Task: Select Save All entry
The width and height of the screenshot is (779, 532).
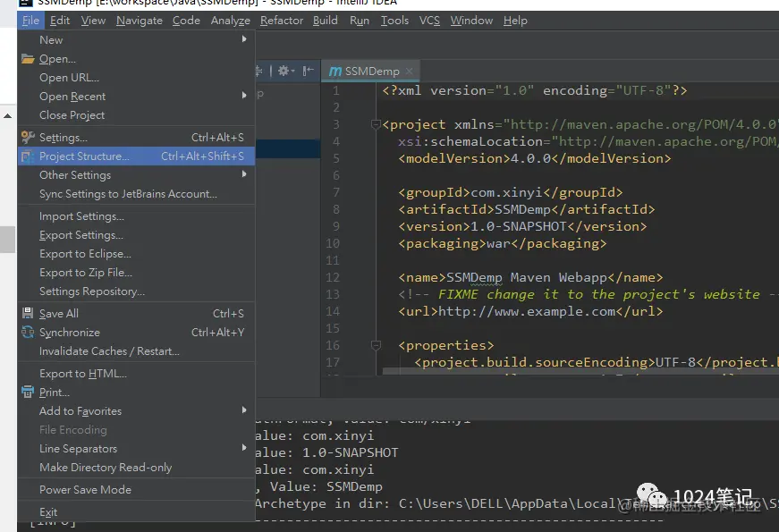Action: click(x=136, y=314)
